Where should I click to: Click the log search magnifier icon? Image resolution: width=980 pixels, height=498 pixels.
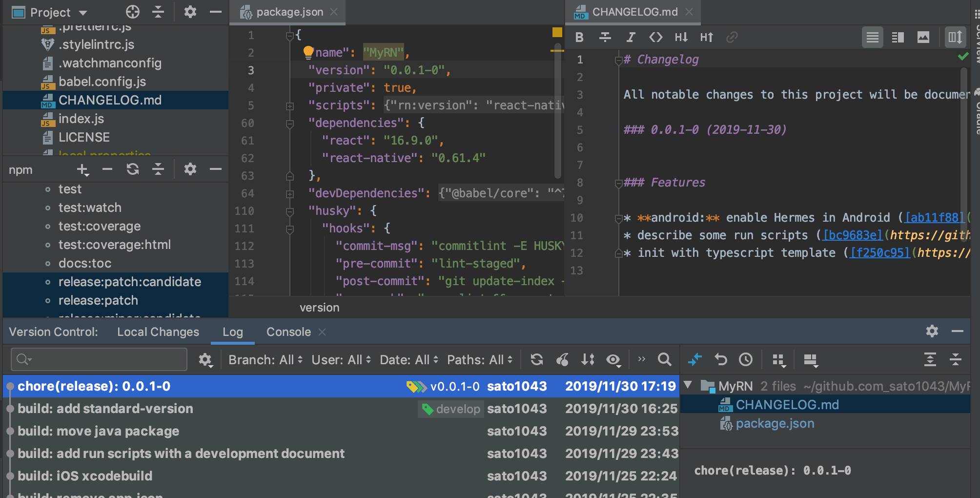click(664, 360)
